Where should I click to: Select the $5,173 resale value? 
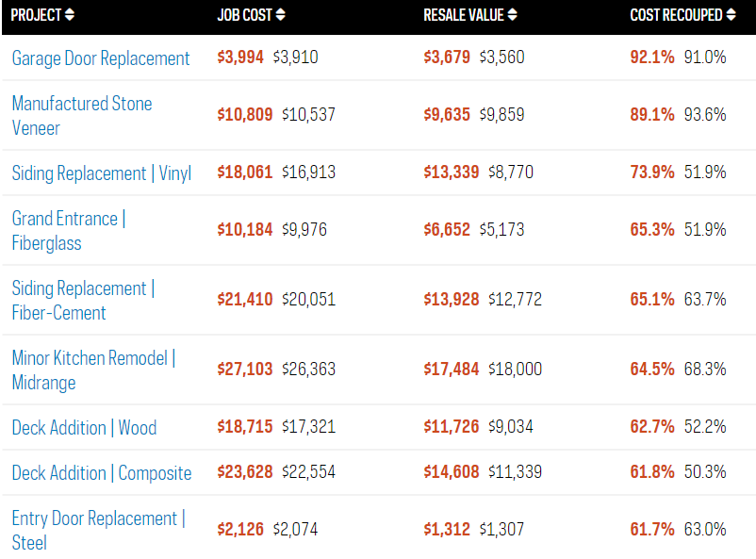[x=501, y=230]
